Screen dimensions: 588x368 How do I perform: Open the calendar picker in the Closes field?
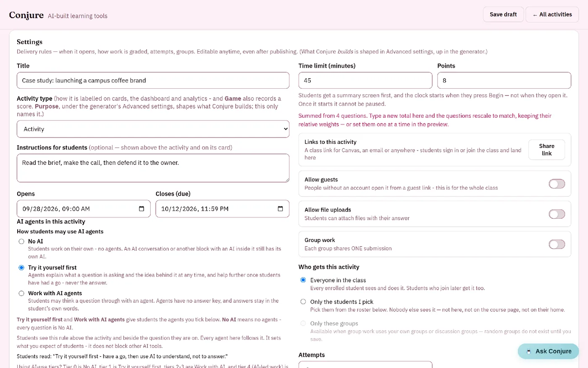pyautogui.click(x=280, y=209)
